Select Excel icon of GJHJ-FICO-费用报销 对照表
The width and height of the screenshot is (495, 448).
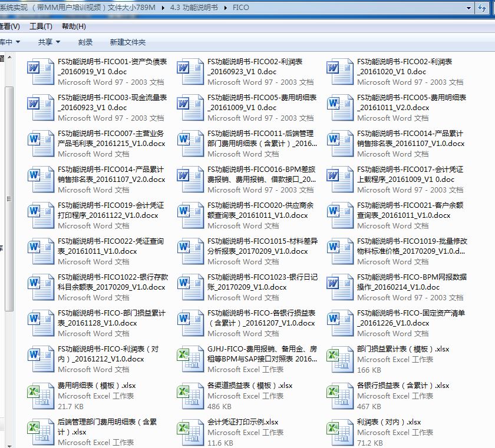click(190, 359)
